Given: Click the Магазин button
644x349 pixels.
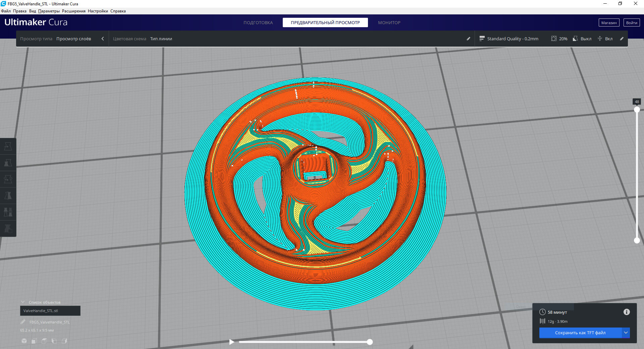Looking at the screenshot, I should tap(608, 22).
